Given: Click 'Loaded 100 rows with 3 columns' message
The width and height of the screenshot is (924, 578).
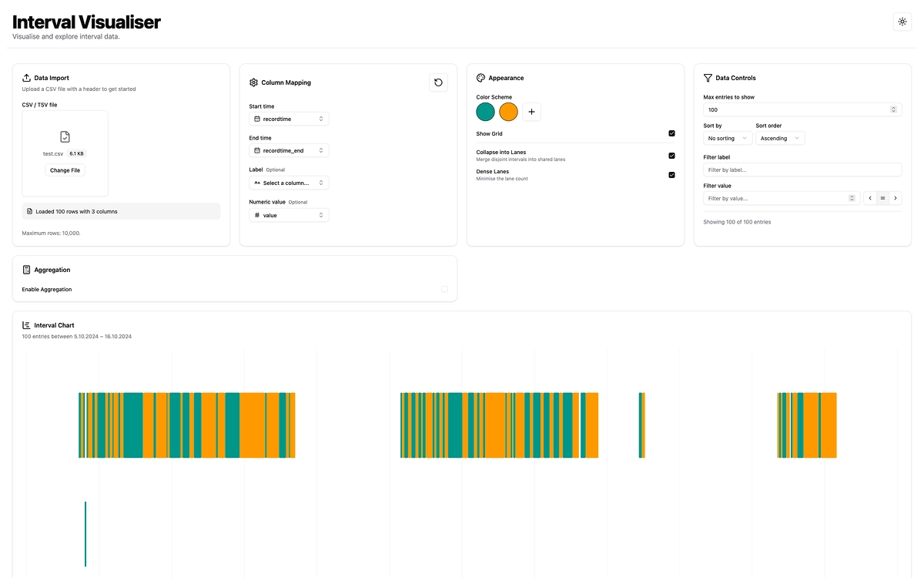Looking at the screenshot, I should [x=77, y=211].
